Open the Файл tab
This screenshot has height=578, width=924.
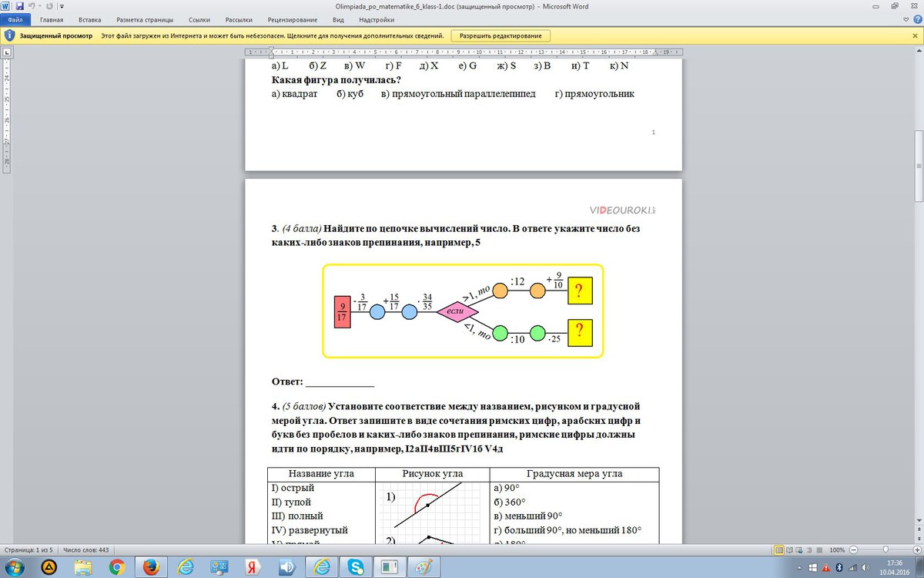pos(15,19)
